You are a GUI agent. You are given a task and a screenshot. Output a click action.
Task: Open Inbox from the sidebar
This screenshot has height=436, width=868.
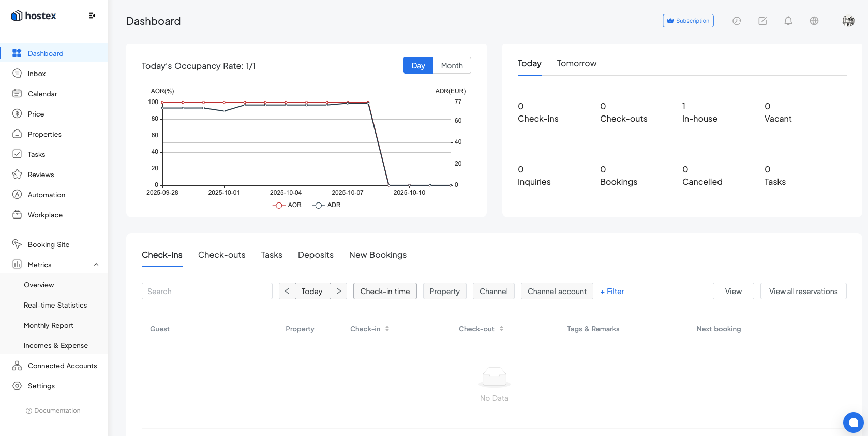pyautogui.click(x=37, y=74)
